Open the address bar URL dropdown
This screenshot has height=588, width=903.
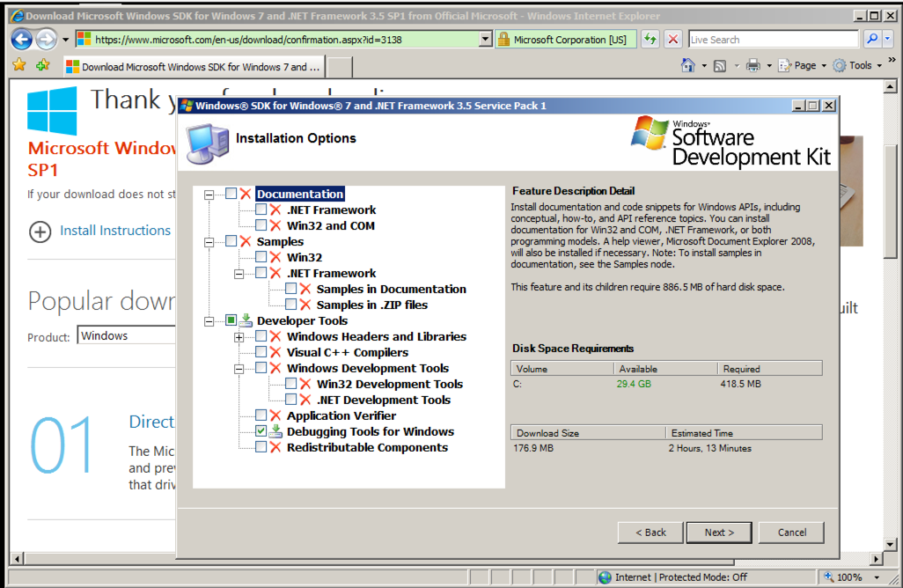tap(486, 39)
